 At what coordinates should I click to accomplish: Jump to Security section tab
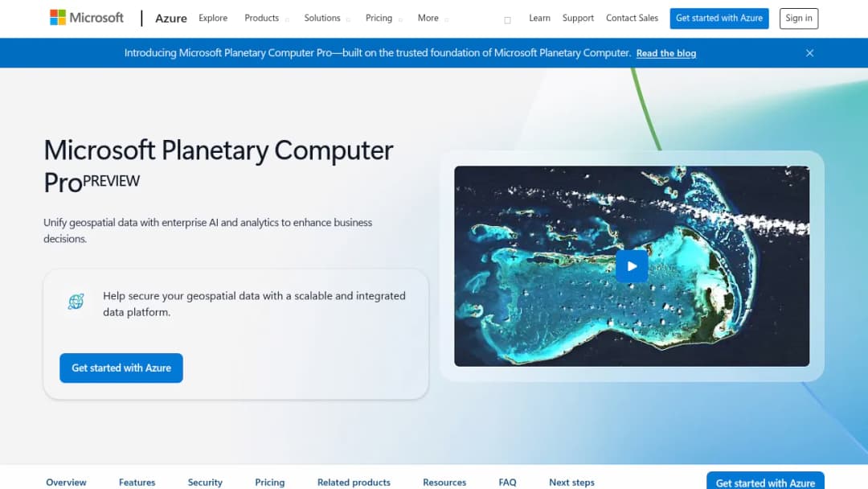[205, 483]
